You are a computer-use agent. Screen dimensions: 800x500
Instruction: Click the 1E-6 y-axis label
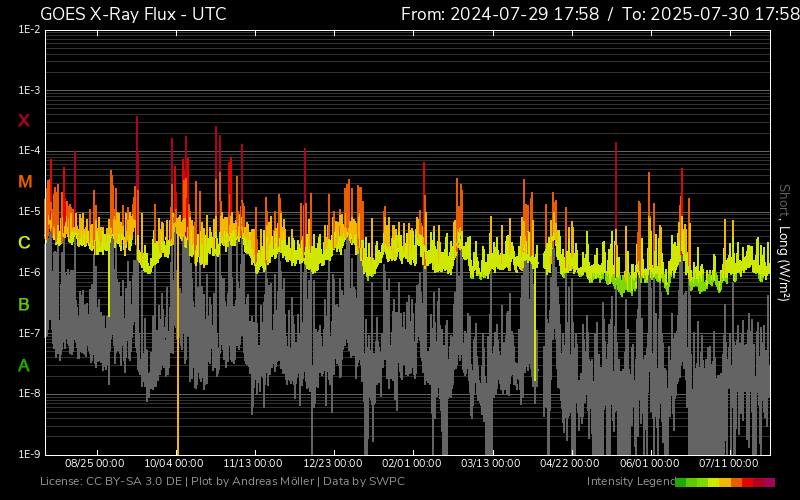pos(29,272)
